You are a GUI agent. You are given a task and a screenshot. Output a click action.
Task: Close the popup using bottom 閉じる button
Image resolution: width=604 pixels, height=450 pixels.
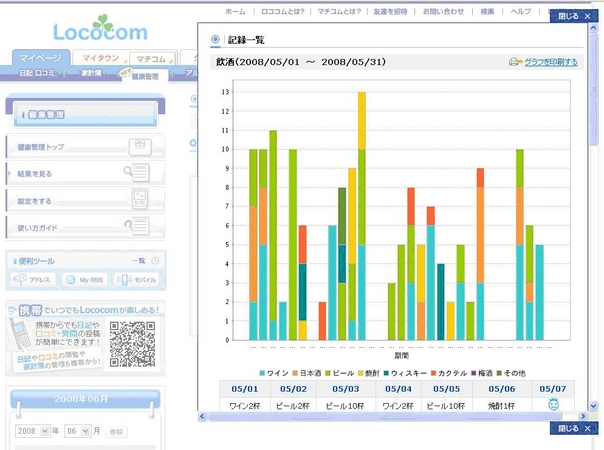click(573, 428)
